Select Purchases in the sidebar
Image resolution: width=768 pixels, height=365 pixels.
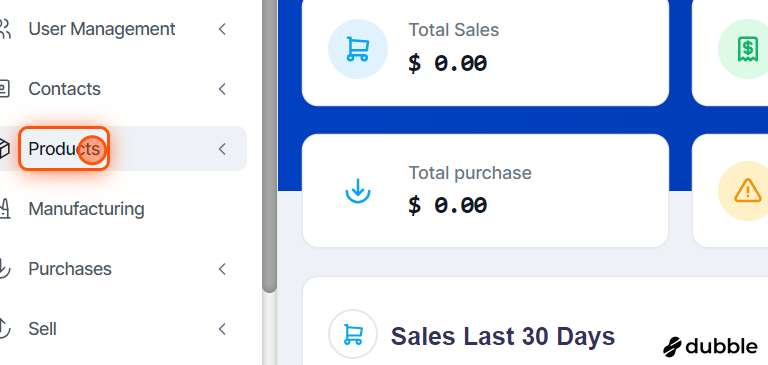(x=70, y=269)
